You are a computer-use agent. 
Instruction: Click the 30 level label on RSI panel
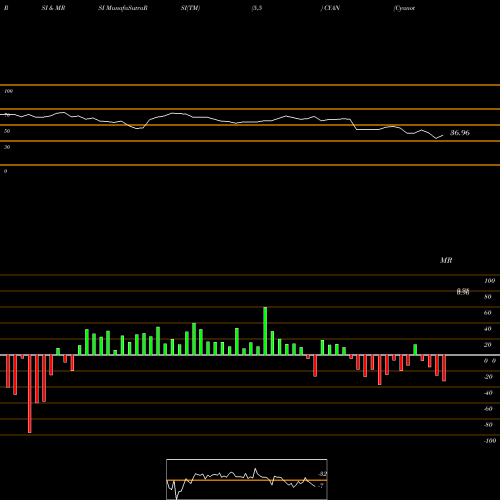click(7, 147)
